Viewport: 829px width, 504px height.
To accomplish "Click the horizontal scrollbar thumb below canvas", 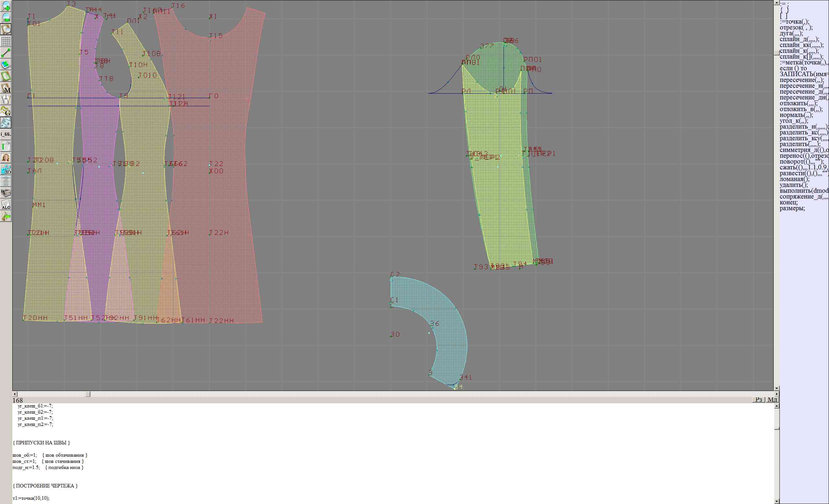I will point(88,394).
